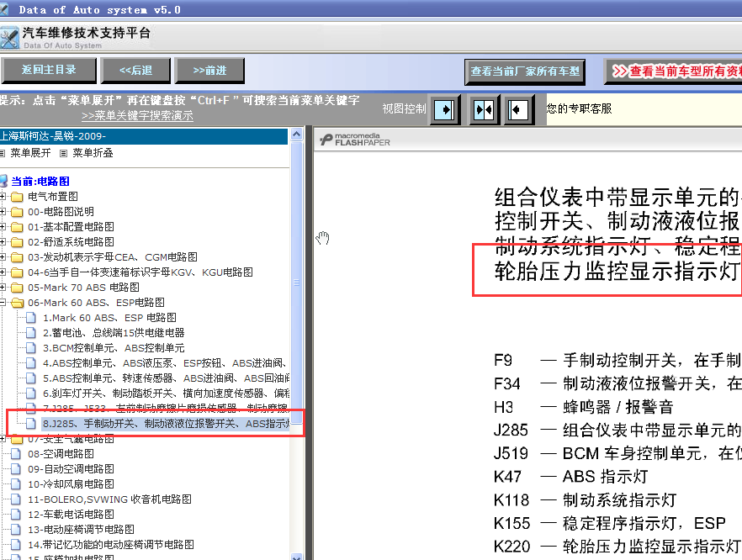
Task: Open 10-冷却风扇电路图 document
Action: [71, 483]
